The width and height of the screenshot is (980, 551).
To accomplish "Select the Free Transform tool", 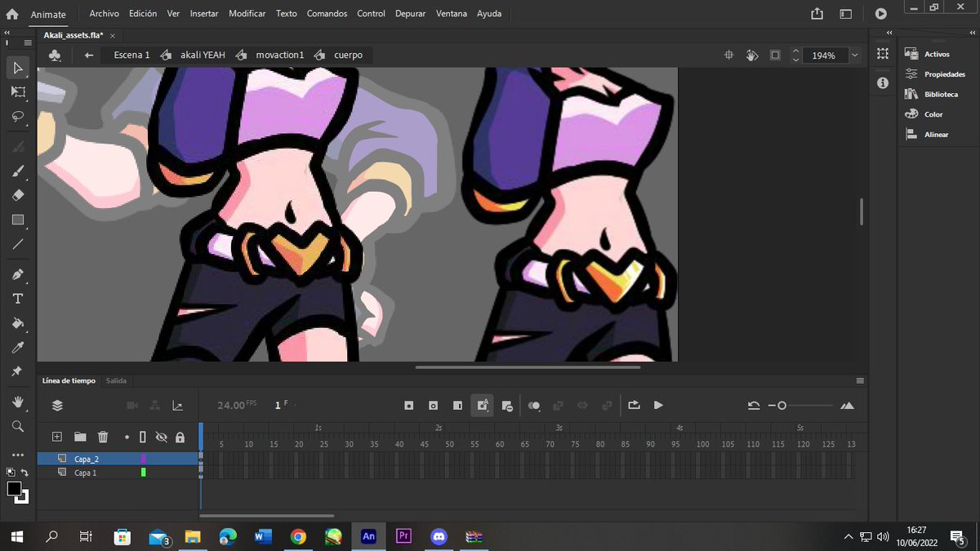I will tap(18, 91).
